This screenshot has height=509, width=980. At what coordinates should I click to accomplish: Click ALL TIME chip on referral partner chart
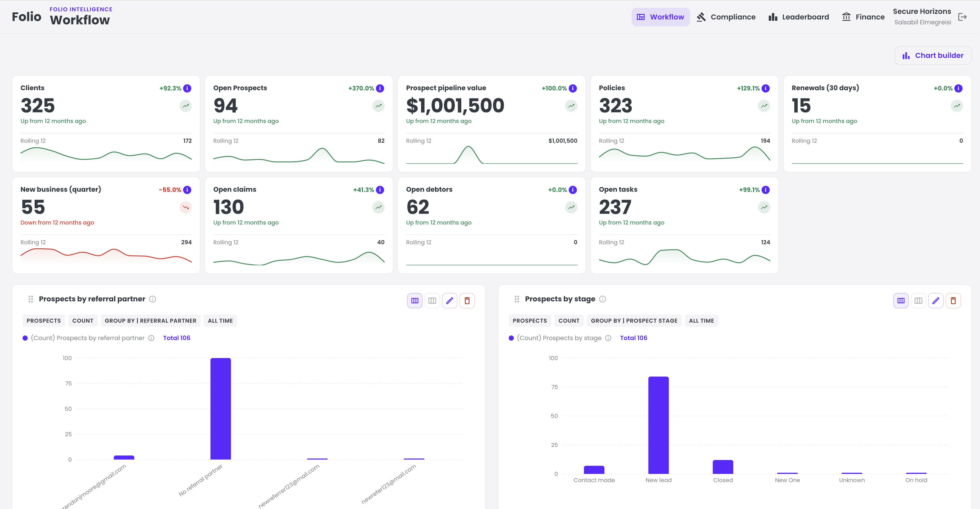220,321
